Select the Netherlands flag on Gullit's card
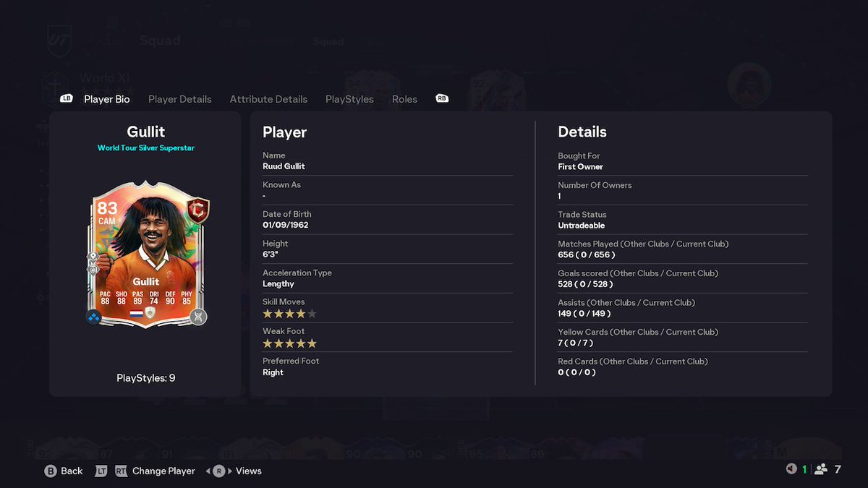Screen dimensions: 868x488 (x=137, y=314)
